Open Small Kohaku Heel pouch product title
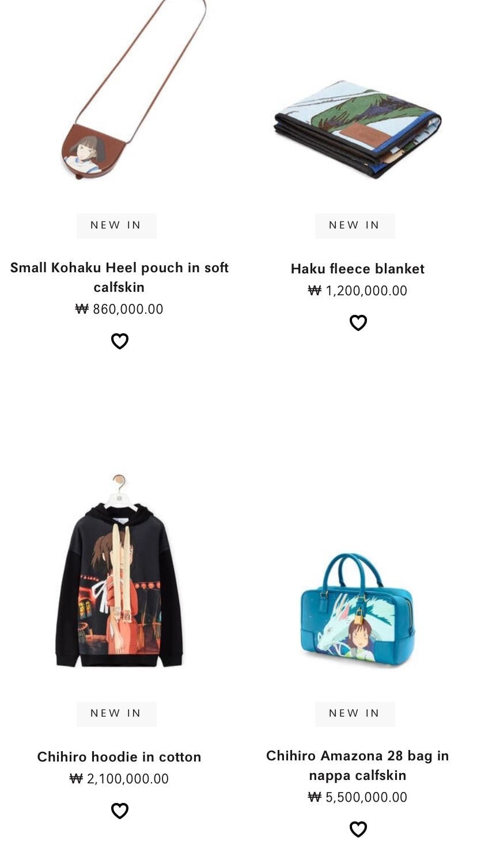477x868 pixels. click(119, 277)
